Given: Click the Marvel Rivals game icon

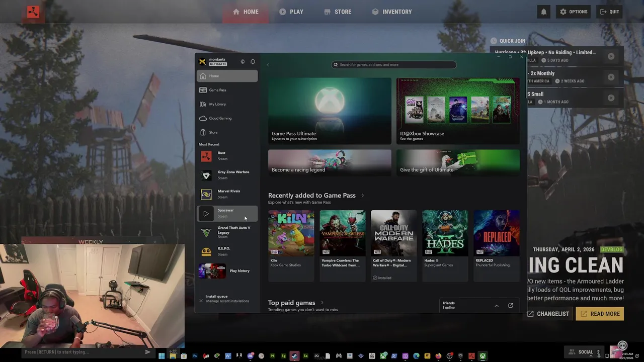Looking at the screenshot, I should 206,195.
